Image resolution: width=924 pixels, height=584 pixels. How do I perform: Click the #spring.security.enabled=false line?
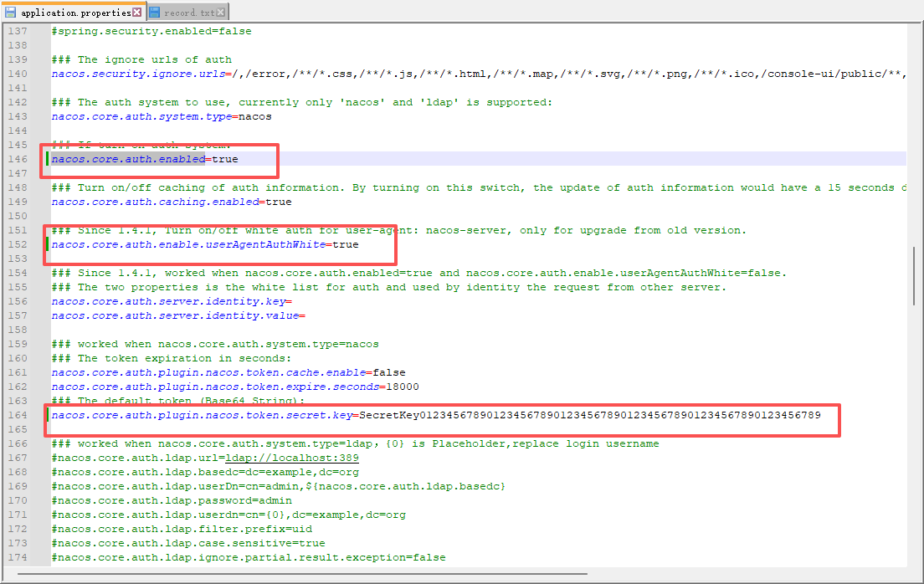[x=151, y=31]
